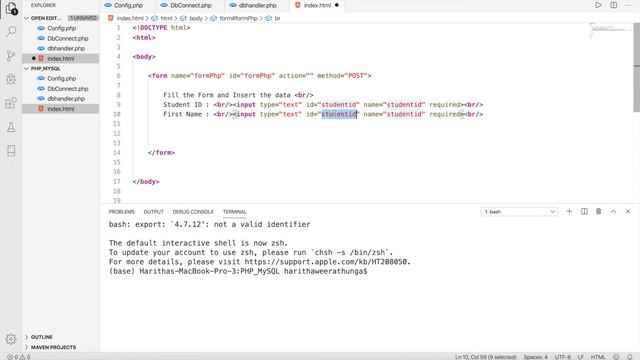Click line number 12 in the gutter
This screenshot has height=360, width=640.
click(x=117, y=133)
